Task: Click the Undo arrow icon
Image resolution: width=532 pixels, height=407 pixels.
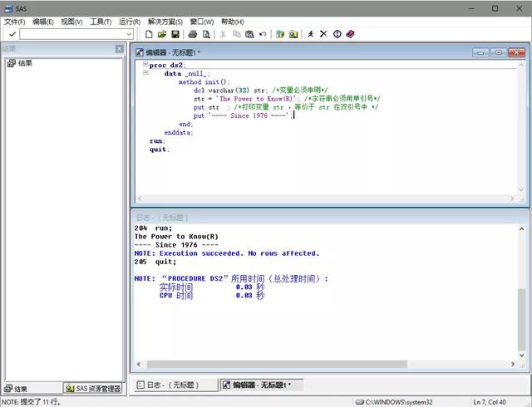Action: pyautogui.click(x=263, y=34)
